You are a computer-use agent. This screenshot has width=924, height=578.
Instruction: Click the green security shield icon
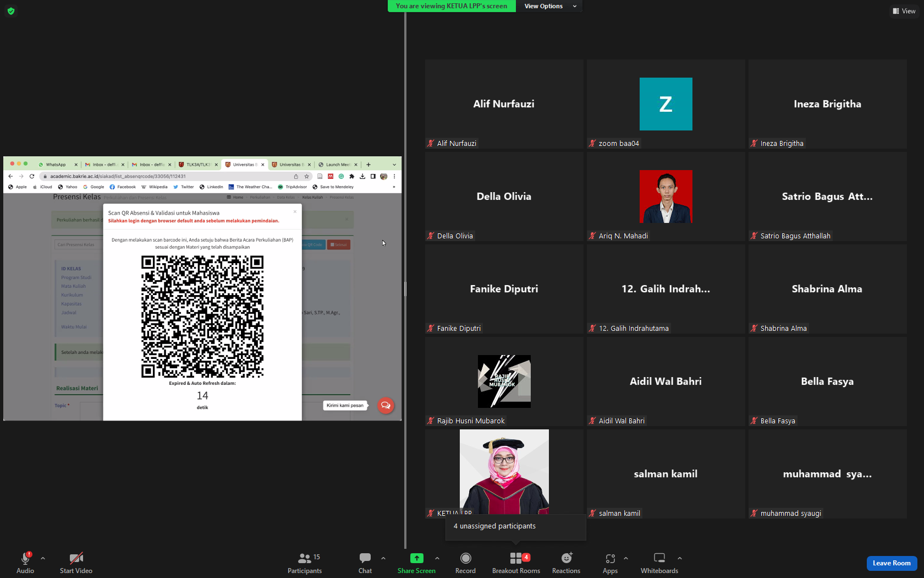pos(11,11)
